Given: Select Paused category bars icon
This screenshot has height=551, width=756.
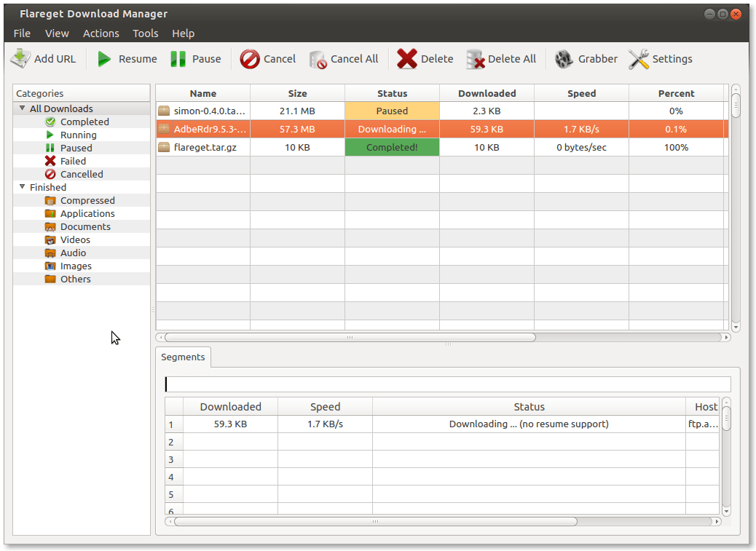Looking at the screenshot, I should [50, 148].
